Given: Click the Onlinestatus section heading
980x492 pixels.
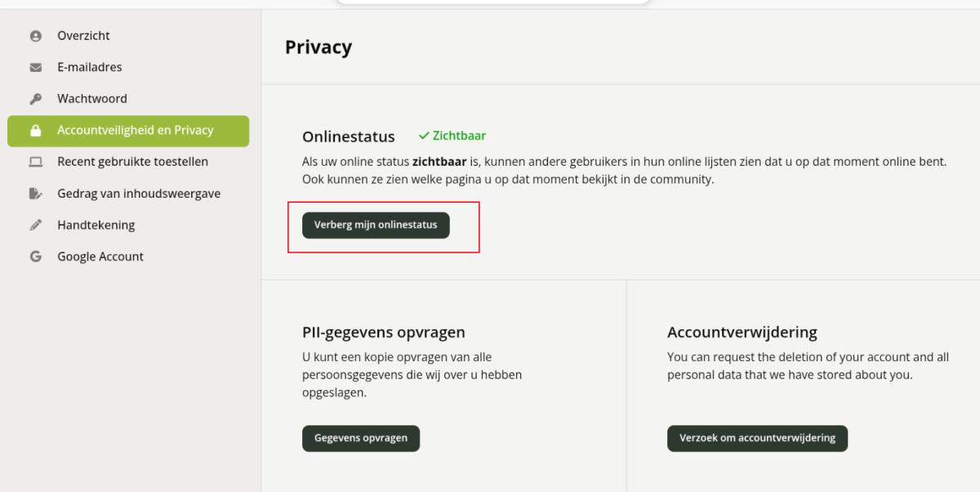Looking at the screenshot, I should pos(349,137).
